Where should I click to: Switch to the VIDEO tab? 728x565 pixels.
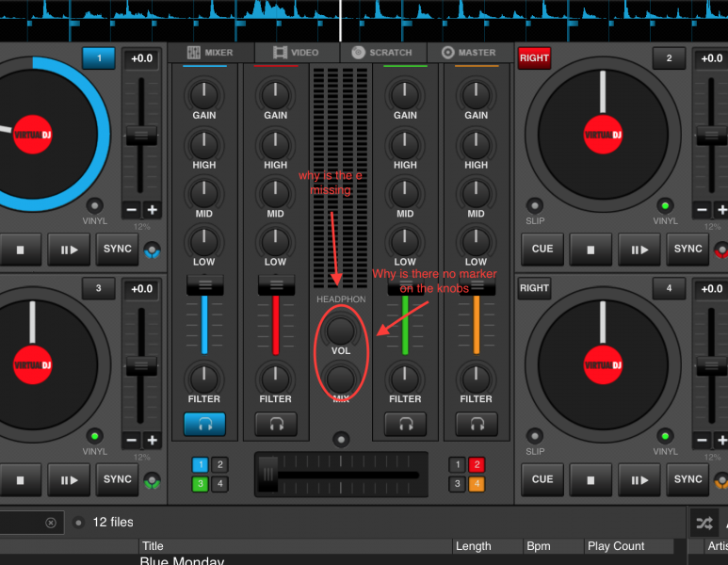pyautogui.click(x=296, y=53)
